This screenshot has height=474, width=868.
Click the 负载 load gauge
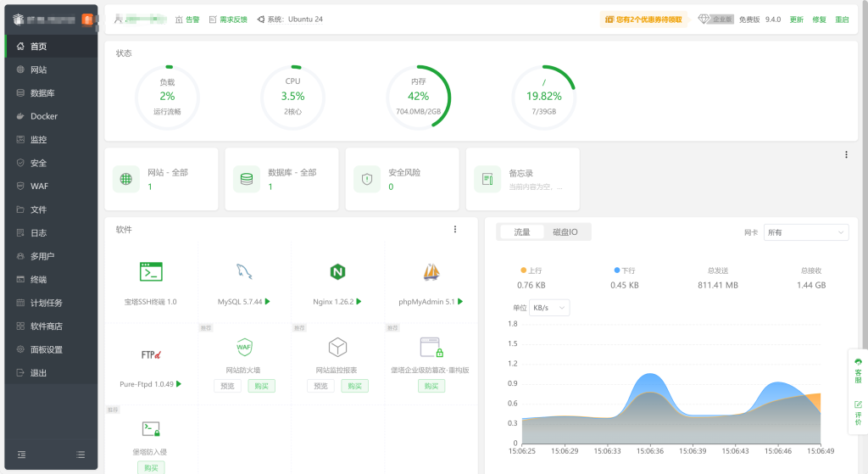pyautogui.click(x=167, y=98)
